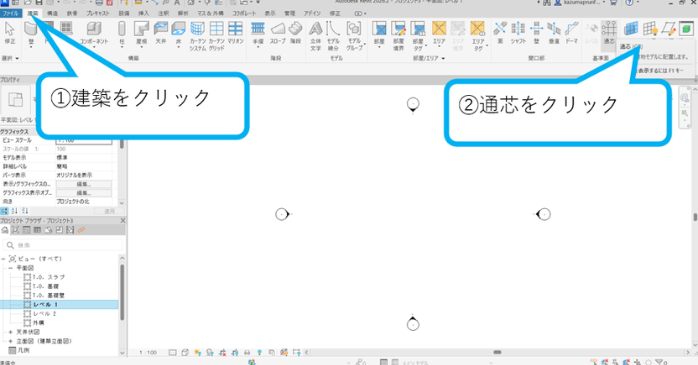This screenshot has height=365, width=698.
Task: Open the モデルグループ dropdown arrow
Action: [365, 45]
